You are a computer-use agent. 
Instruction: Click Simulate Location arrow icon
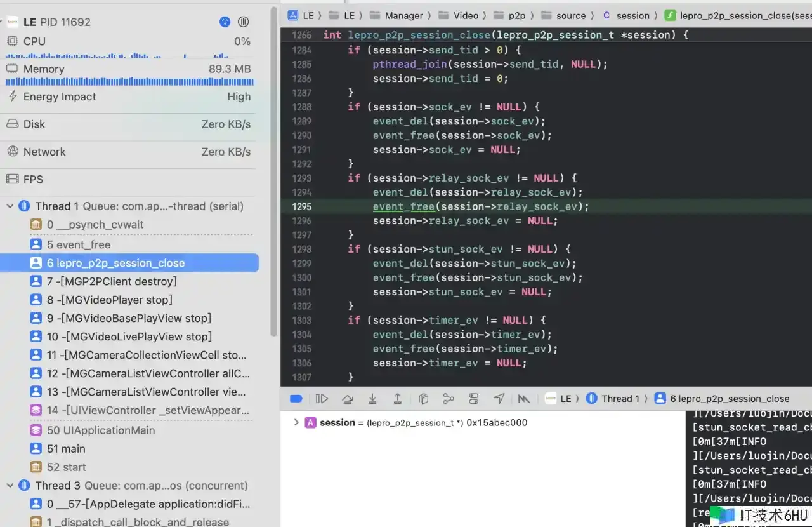point(499,399)
